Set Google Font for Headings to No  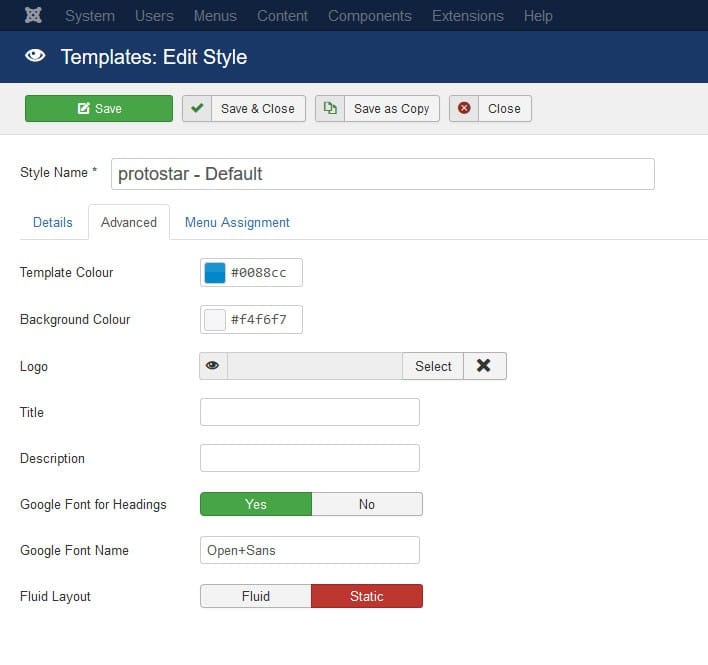(367, 504)
